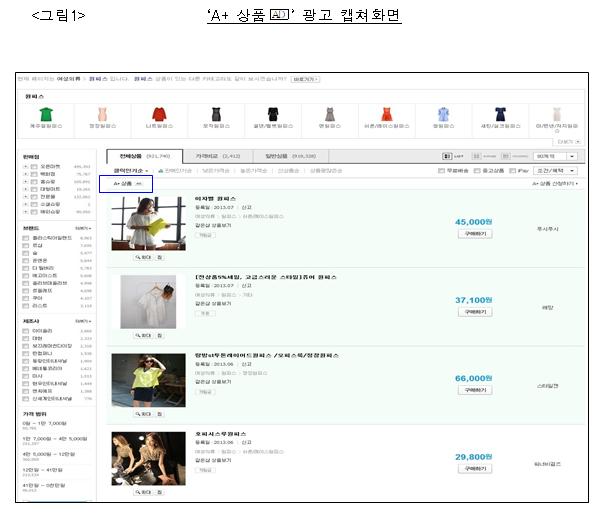Open the 80개씩 items-per-page dropdown

pos(555,156)
